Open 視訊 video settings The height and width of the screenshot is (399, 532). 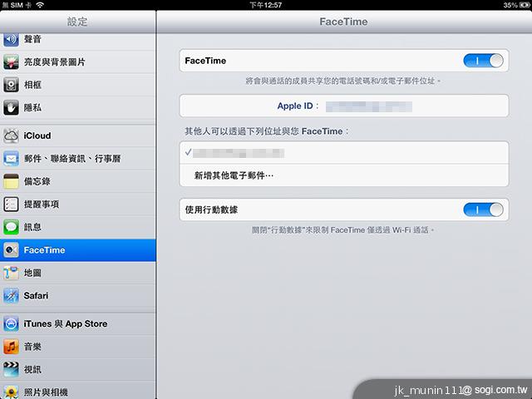click(78, 369)
